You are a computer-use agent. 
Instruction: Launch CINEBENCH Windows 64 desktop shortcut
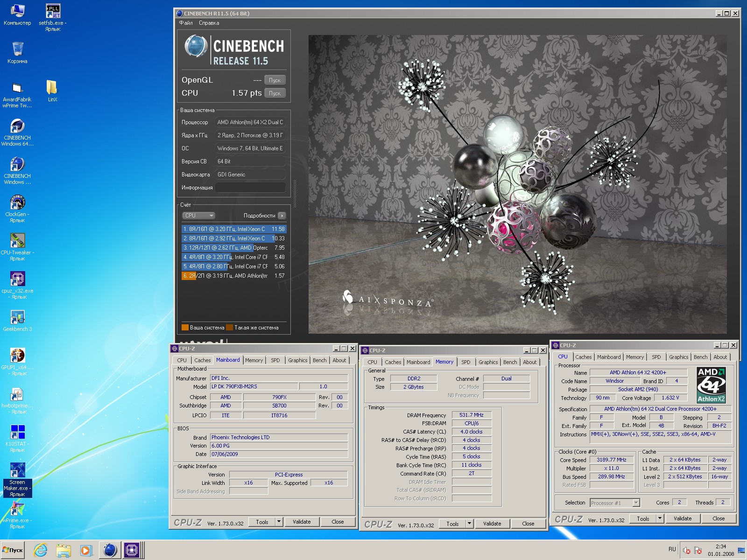point(17,133)
